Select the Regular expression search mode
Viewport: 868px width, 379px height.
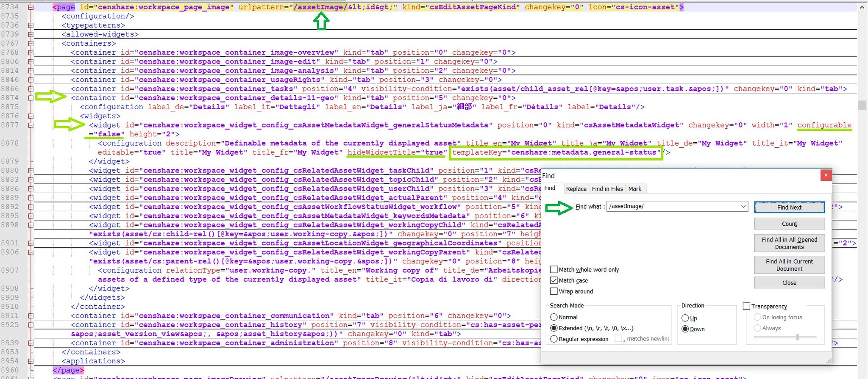coord(554,339)
